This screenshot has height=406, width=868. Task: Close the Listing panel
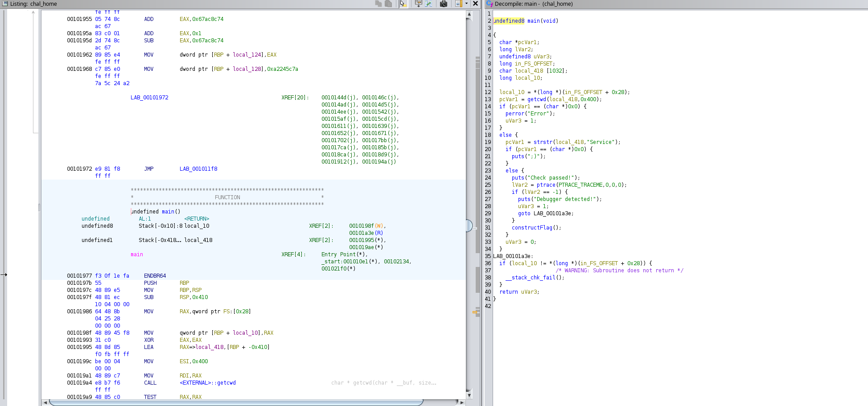tap(476, 4)
